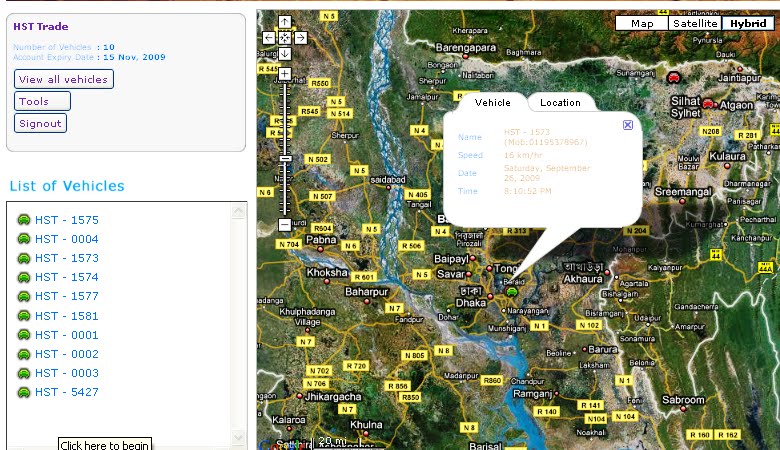Click red vehicle marker beside Atgaon
The height and width of the screenshot is (450, 780).
[708, 104]
